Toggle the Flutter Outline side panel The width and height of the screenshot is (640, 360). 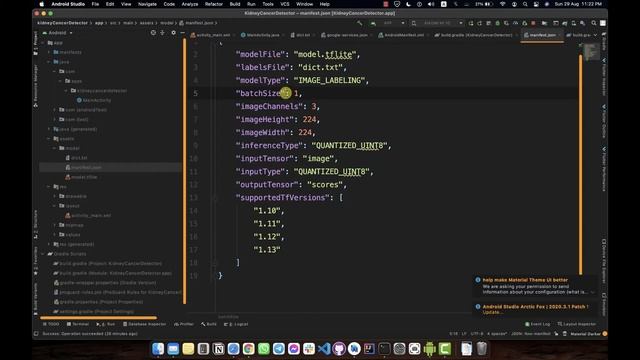click(604, 121)
